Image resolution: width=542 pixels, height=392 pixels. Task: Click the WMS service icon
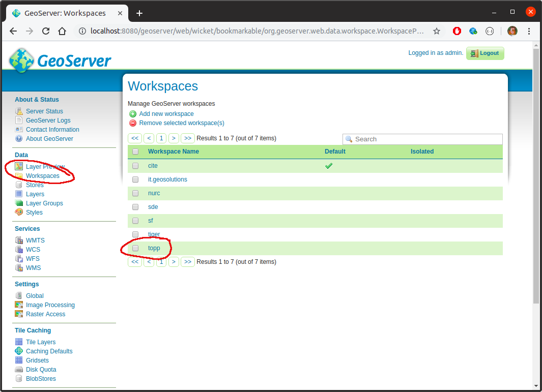(x=19, y=267)
